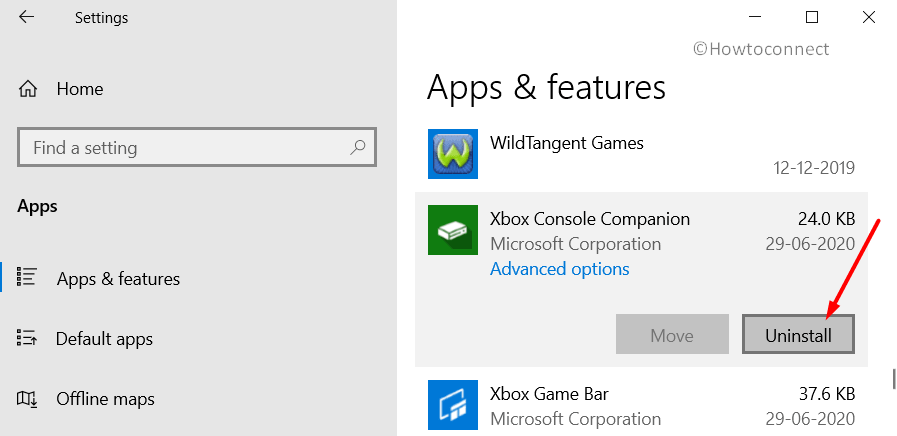Click the vertical scrollbar thumb
The width and height of the screenshot is (897, 436).
tap(894, 379)
